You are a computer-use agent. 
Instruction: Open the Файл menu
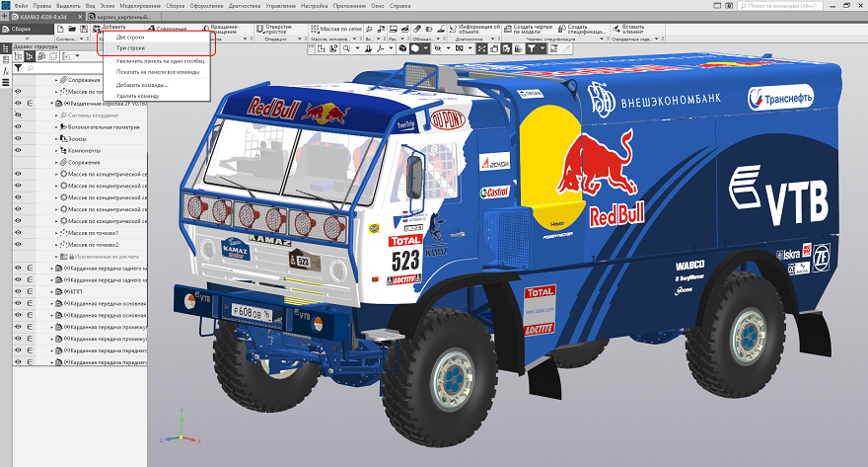pos(21,6)
